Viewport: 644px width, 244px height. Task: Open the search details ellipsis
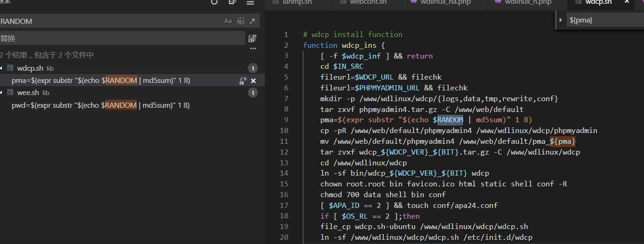click(253, 48)
